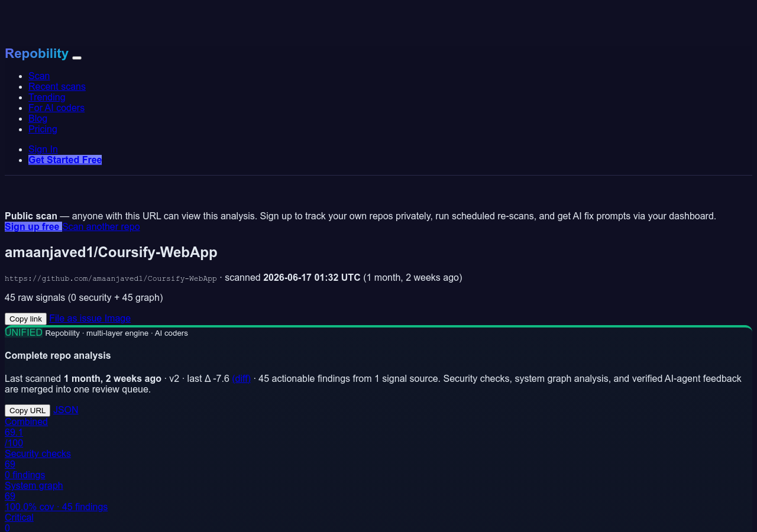The height and width of the screenshot is (532, 757).
Task: Choose Scan another repo
Action: click(101, 226)
